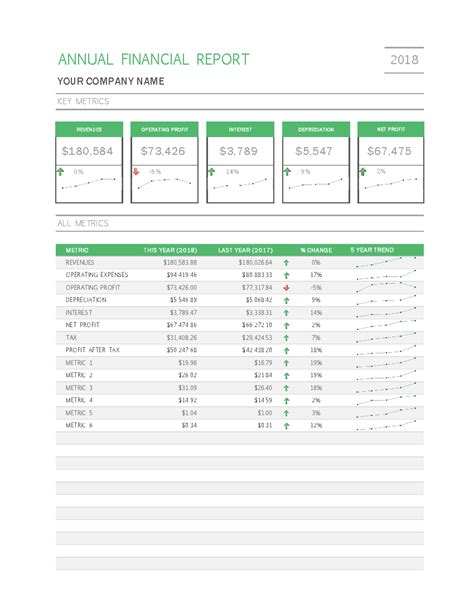
Task: Click the 5 year trend line for Tax
Action: coord(386,337)
